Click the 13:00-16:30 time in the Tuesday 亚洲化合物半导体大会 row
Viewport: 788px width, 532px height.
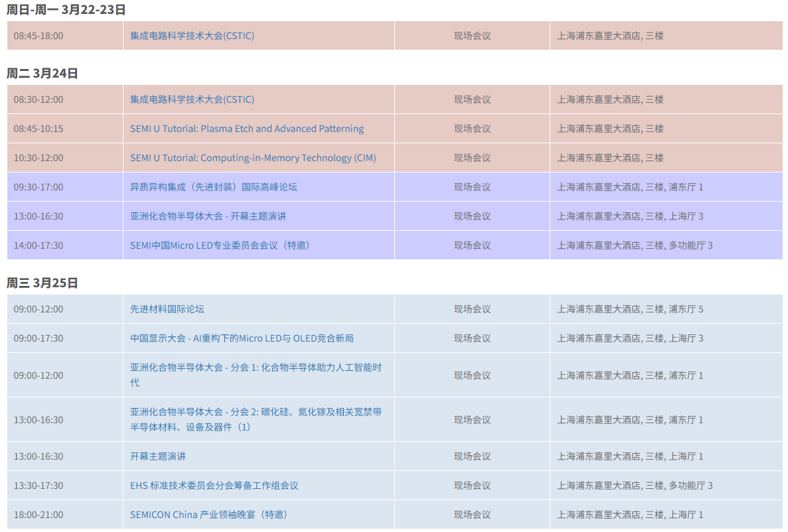tap(39, 216)
